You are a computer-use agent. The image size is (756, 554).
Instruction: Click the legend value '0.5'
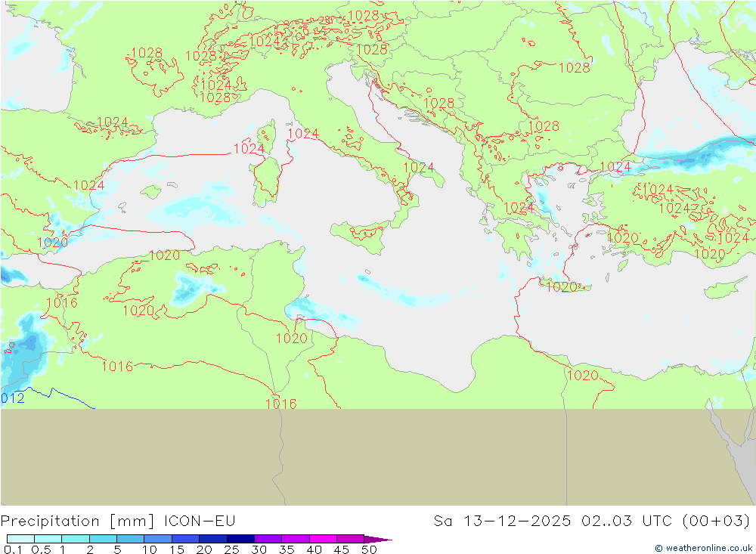coord(41,549)
